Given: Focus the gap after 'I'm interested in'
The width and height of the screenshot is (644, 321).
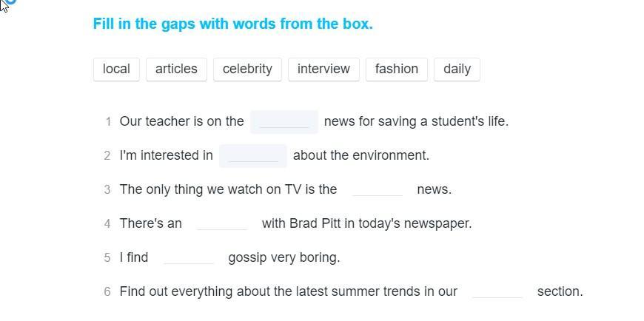Looking at the screenshot, I should pyautogui.click(x=253, y=155).
